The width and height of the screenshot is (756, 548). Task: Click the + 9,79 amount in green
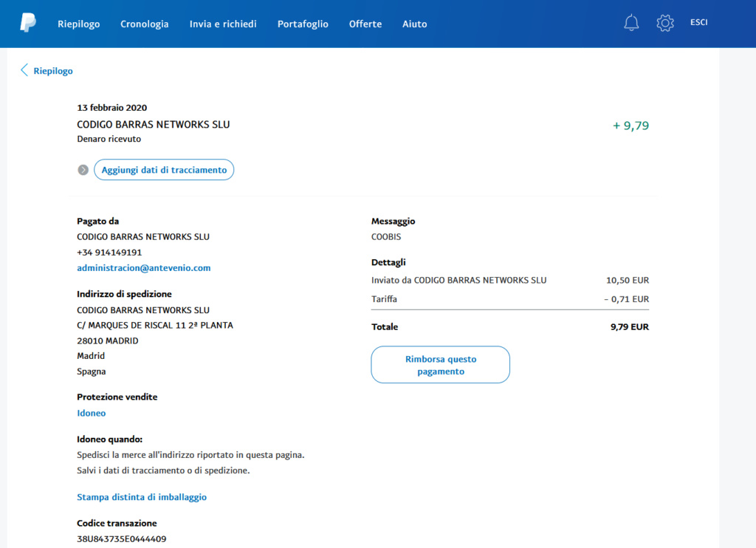630,126
